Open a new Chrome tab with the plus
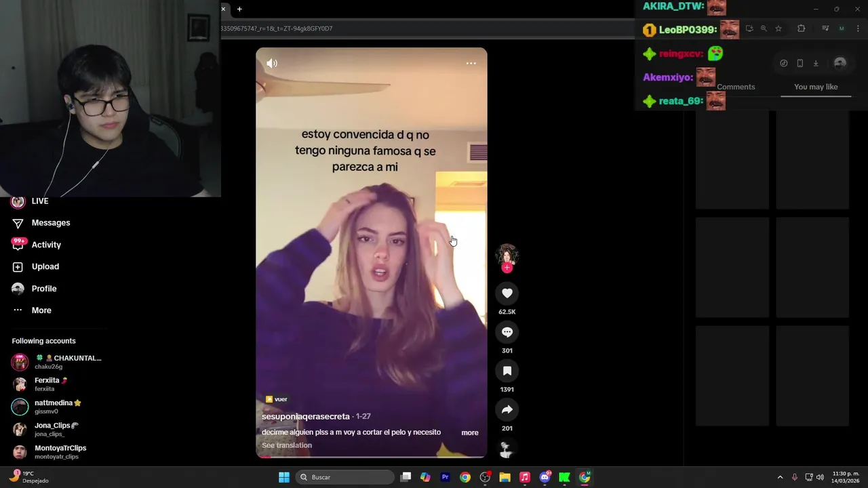This screenshot has width=868, height=488. tap(239, 9)
